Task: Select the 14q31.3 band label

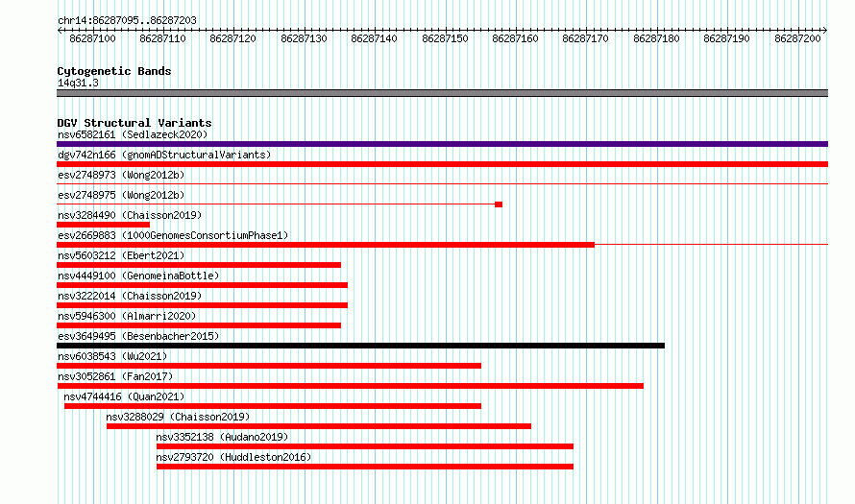Action: tap(78, 83)
